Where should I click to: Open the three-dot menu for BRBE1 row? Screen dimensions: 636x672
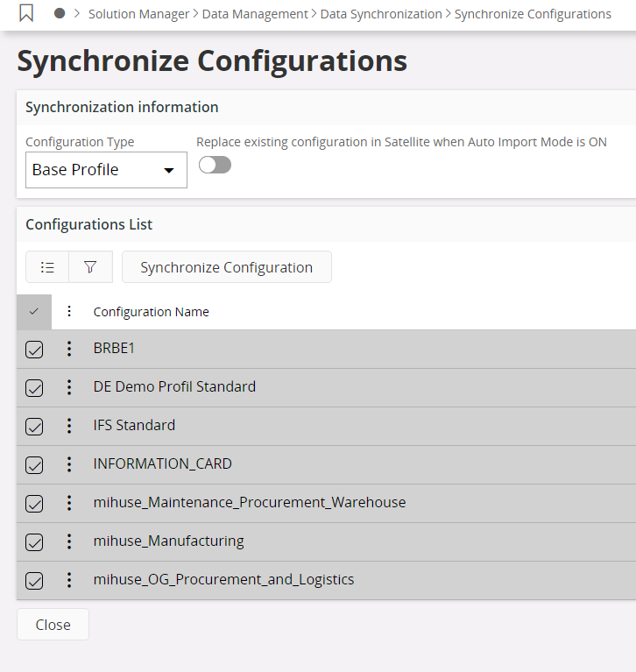click(69, 349)
